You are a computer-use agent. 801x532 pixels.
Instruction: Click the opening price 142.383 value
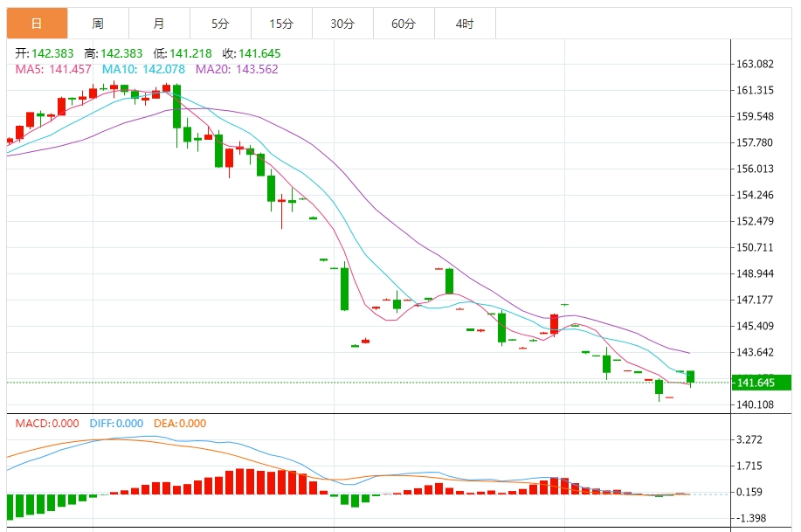coord(52,53)
